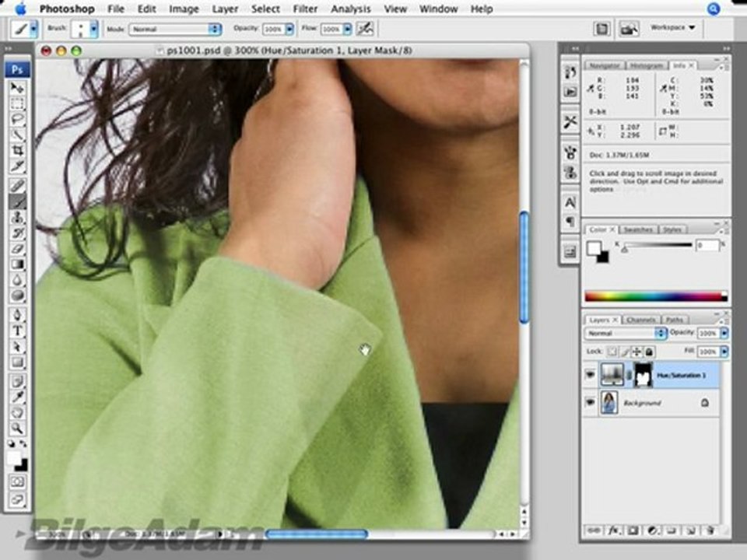This screenshot has width=747, height=560.
Task: Click the document vertical scrollbar
Action: 524,267
